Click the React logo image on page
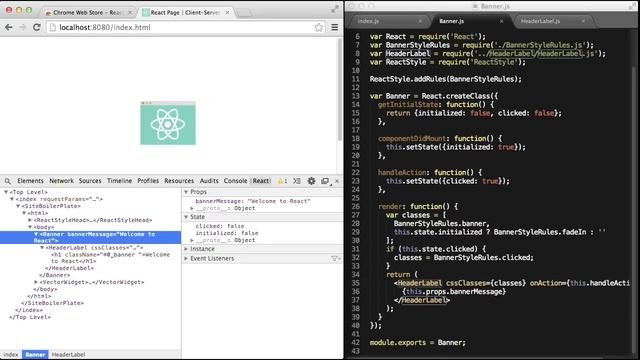The image size is (640, 360). click(168, 123)
